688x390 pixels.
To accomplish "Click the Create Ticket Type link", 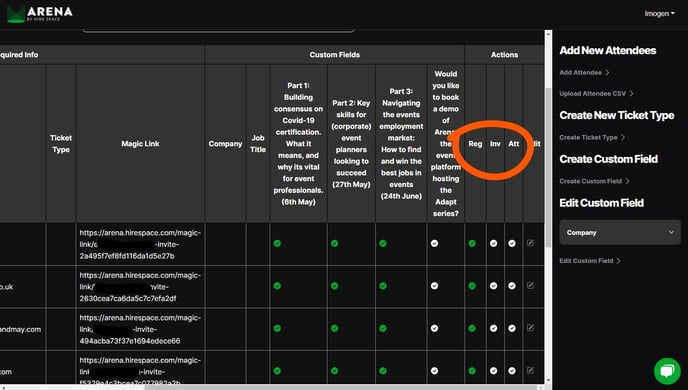I will coord(592,137).
